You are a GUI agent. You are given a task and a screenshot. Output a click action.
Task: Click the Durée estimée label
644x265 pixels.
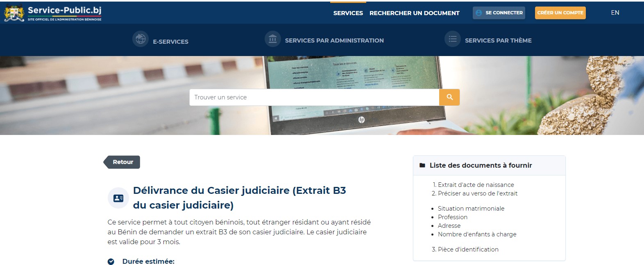click(148, 261)
